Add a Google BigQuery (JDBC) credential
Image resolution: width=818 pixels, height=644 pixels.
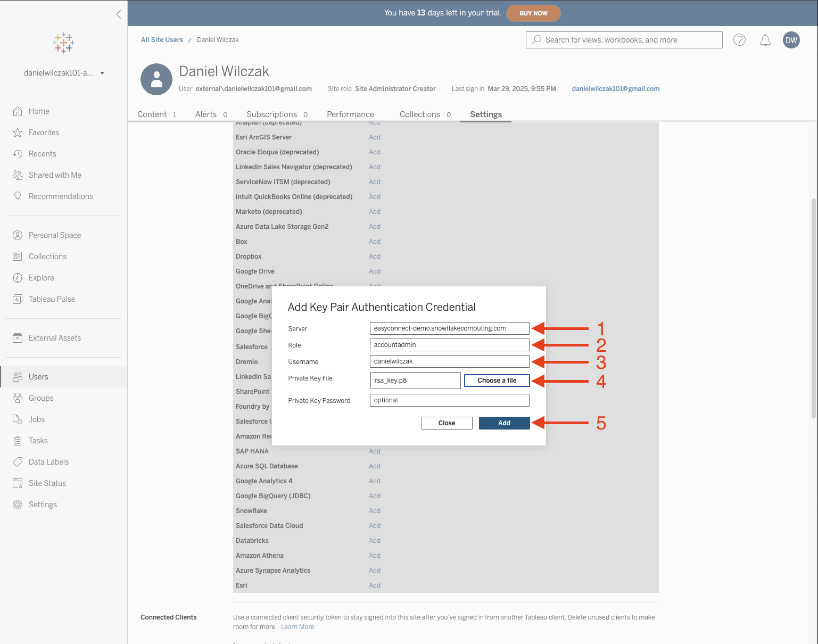[x=375, y=496]
